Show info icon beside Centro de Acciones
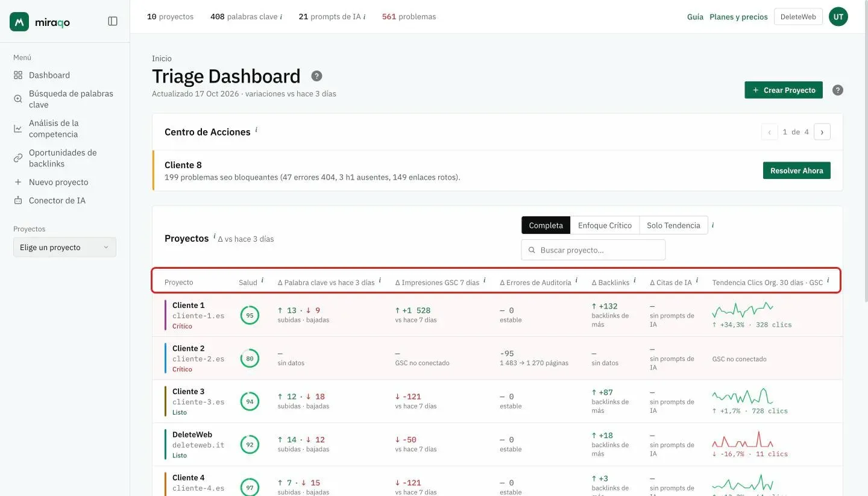The image size is (868, 496). tap(256, 130)
